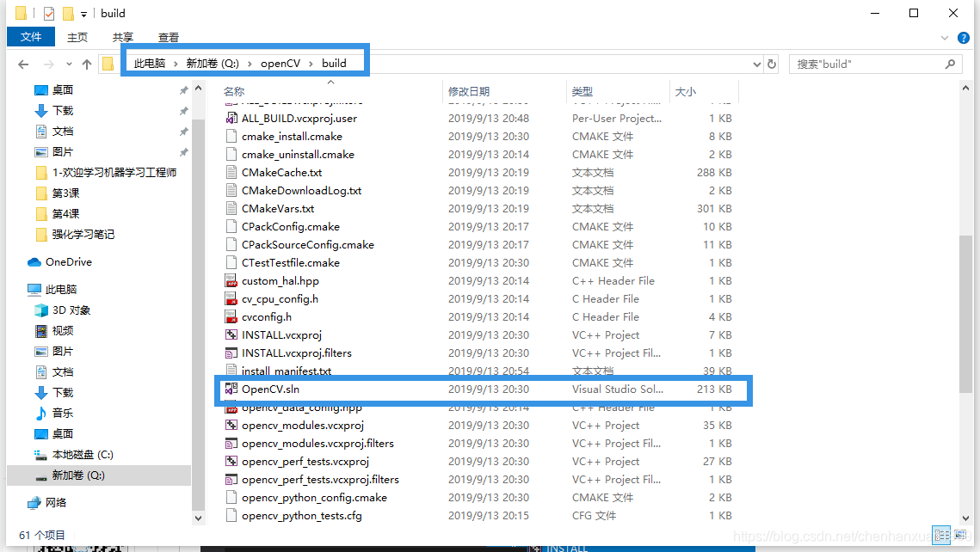This screenshot has width=980, height=552.
Task: Click the file list scroll down arrow
Action: click(965, 518)
